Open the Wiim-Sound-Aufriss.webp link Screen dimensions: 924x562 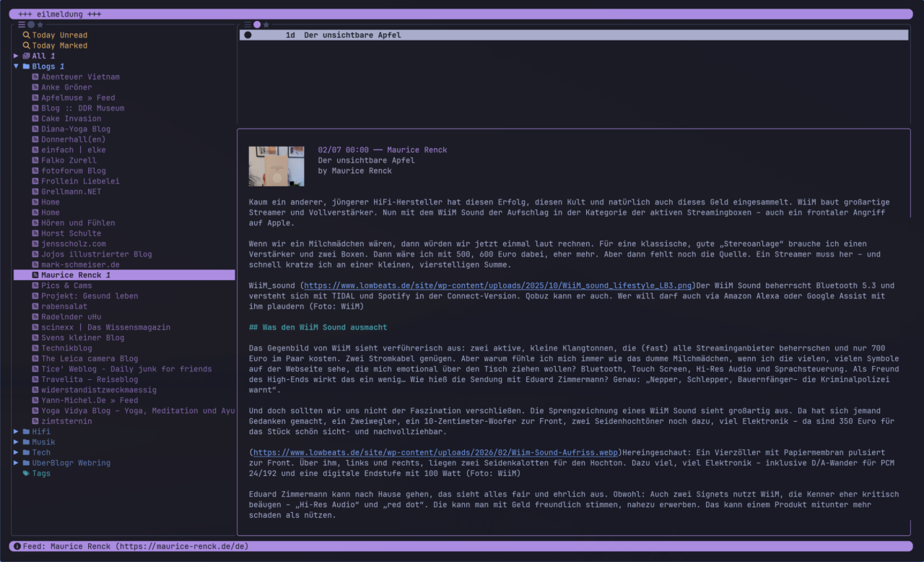tap(435, 453)
